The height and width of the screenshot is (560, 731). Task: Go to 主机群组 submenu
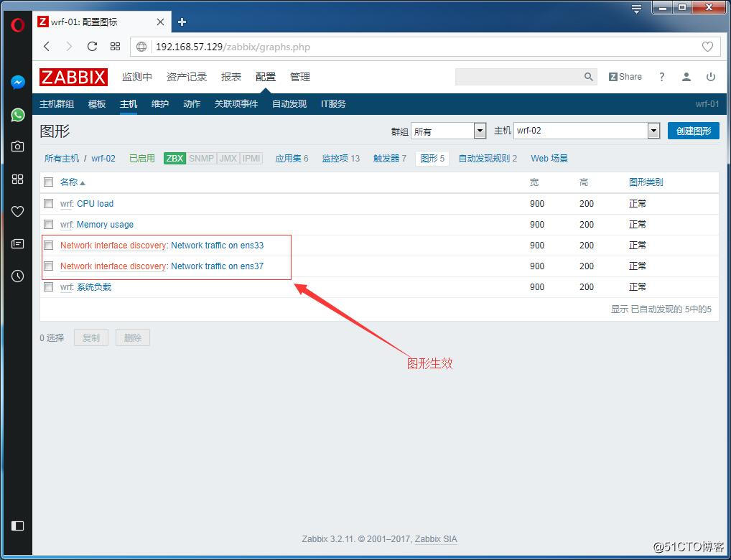57,104
